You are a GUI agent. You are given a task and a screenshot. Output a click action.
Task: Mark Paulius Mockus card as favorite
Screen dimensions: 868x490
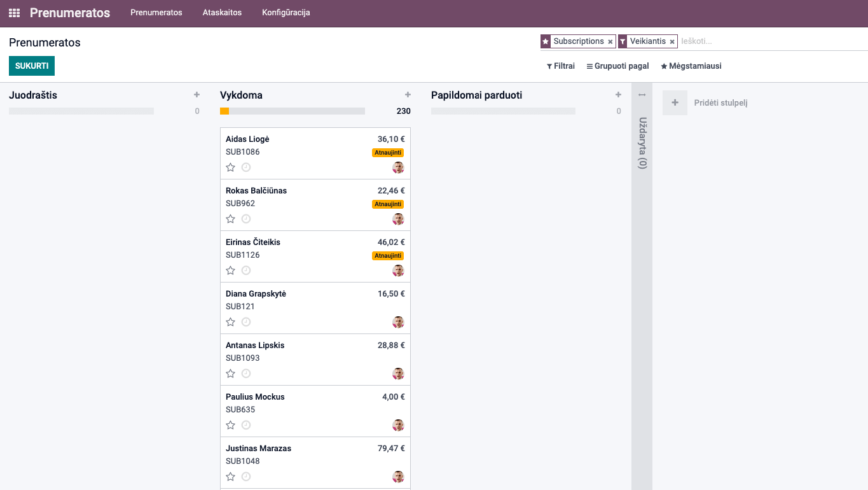pos(231,425)
